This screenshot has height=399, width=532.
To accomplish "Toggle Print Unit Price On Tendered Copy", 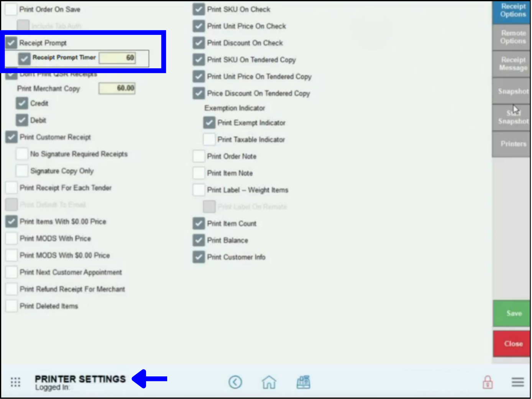I will click(199, 77).
